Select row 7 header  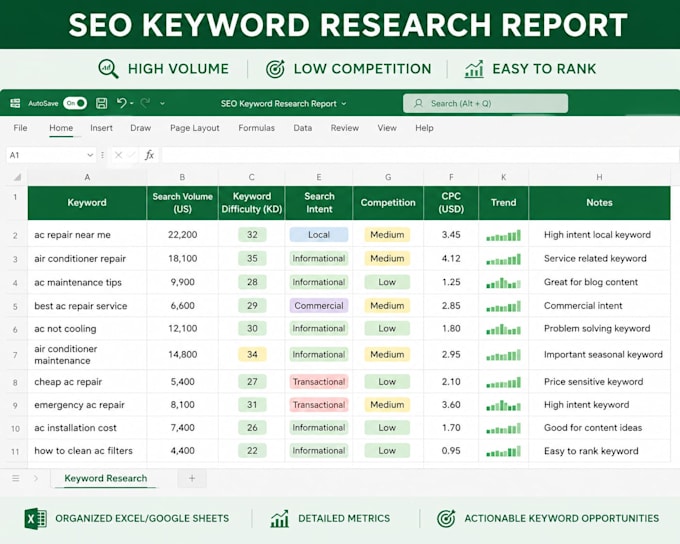click(15, 355)
